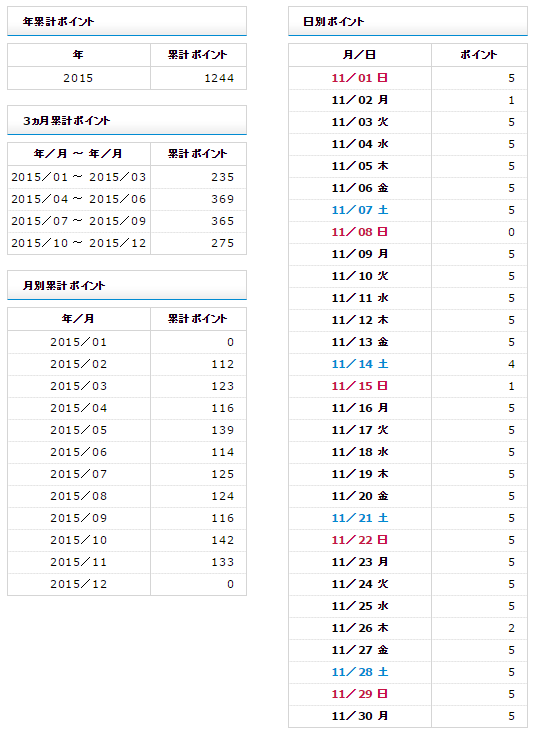The height and width of the screenshot is (733, 533).
Task: Click the 年／月 ～ 年／月 column header
Action: pos(78,153)
